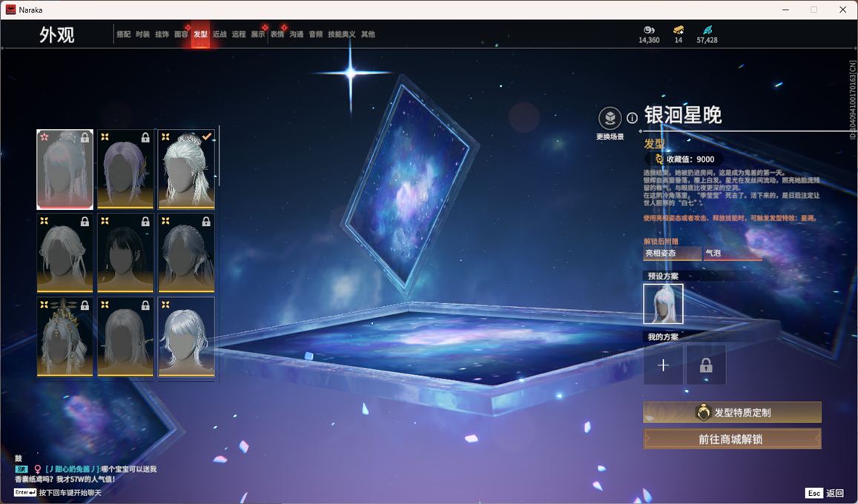The image size is (858, 504).
Task: Click the player name 甜心奶兔酱 in chat
Action: click(72, 469)
